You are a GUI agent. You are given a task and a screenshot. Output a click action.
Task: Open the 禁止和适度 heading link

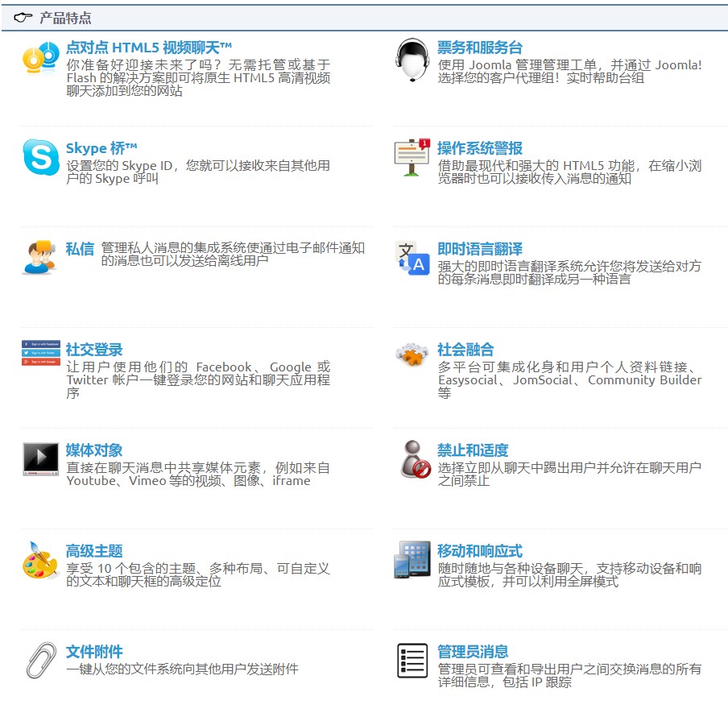(473, 450)
